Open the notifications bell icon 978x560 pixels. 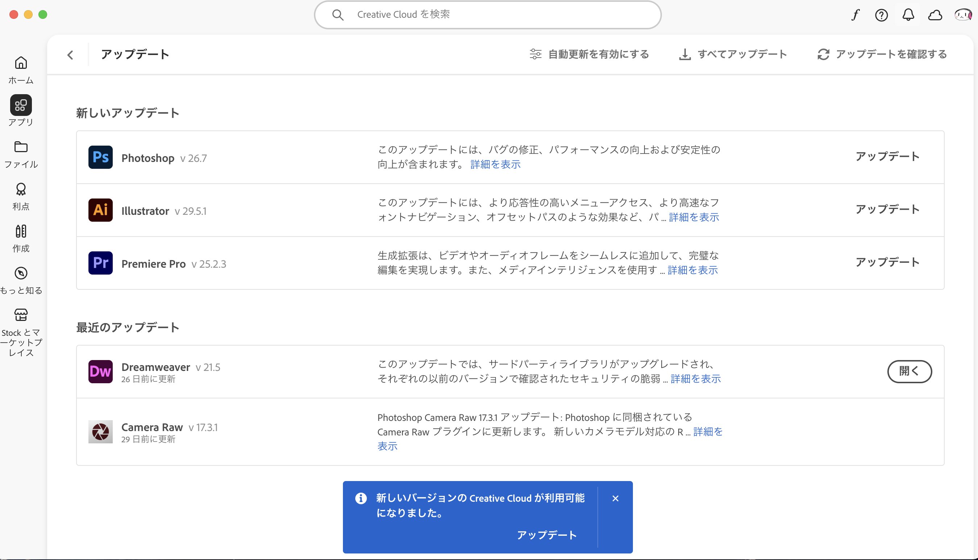point(908,15)
